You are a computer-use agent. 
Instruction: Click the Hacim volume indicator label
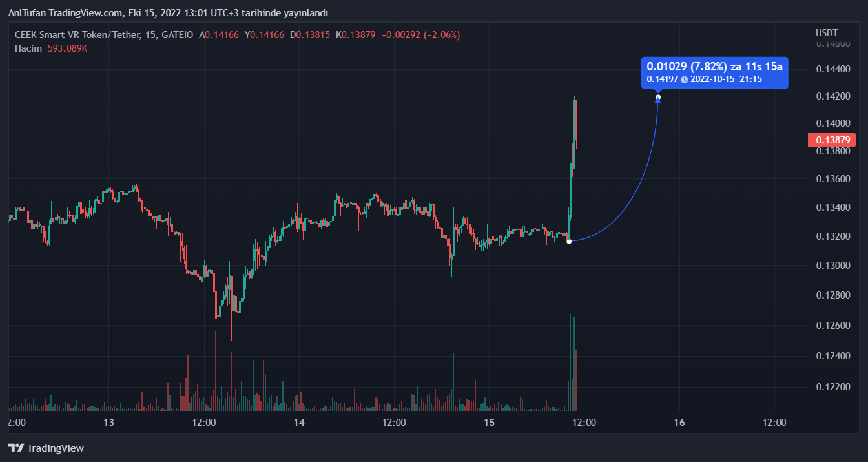click(x=28, y=48)
